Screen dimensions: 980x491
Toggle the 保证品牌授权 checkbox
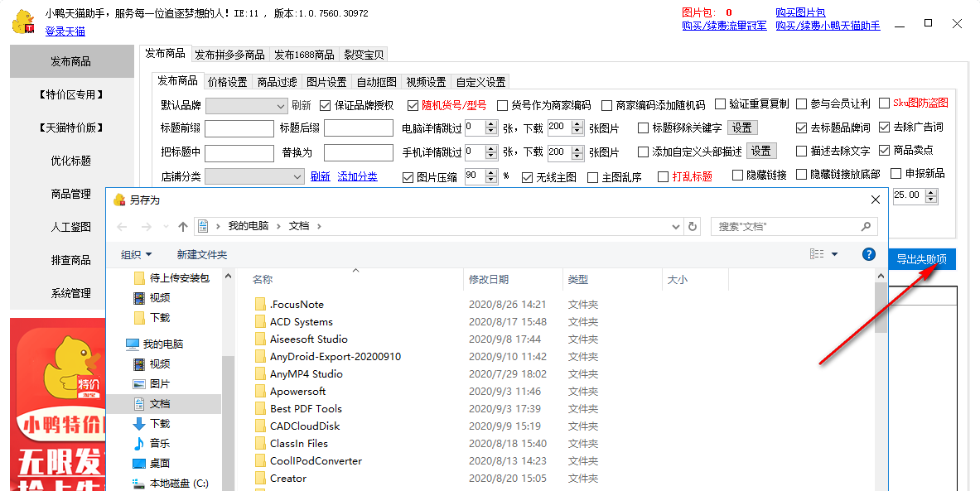coord(325,106)
